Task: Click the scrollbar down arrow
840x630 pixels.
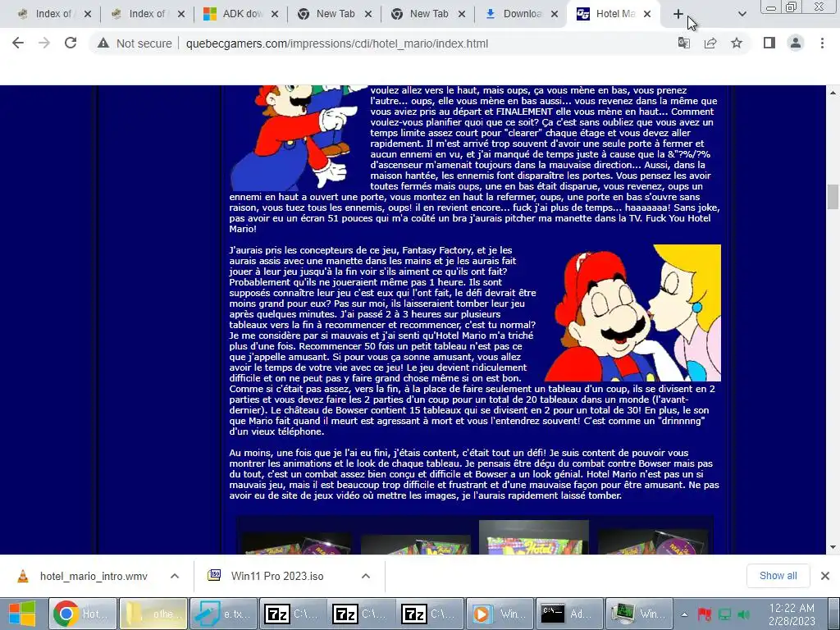Action: pyautogui.click(x=833, y=547)
